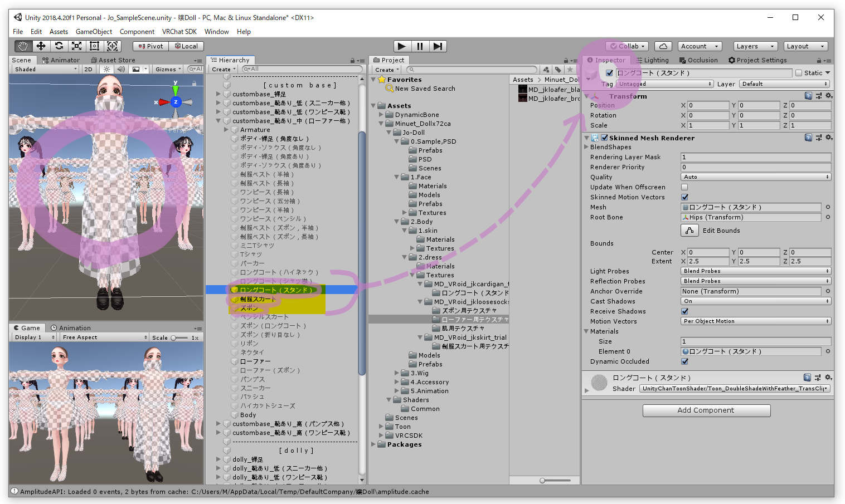Expand the BlendShapes foldout

coord(586,147)
